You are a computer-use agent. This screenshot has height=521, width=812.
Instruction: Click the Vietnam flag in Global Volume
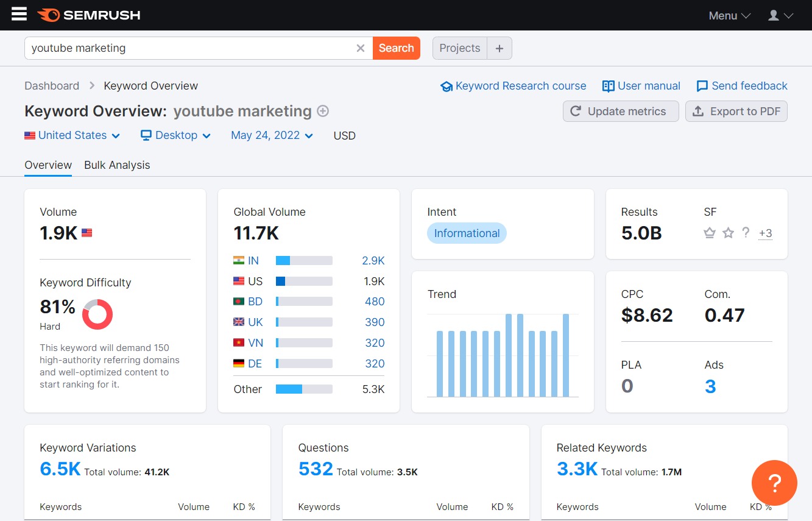239,342
